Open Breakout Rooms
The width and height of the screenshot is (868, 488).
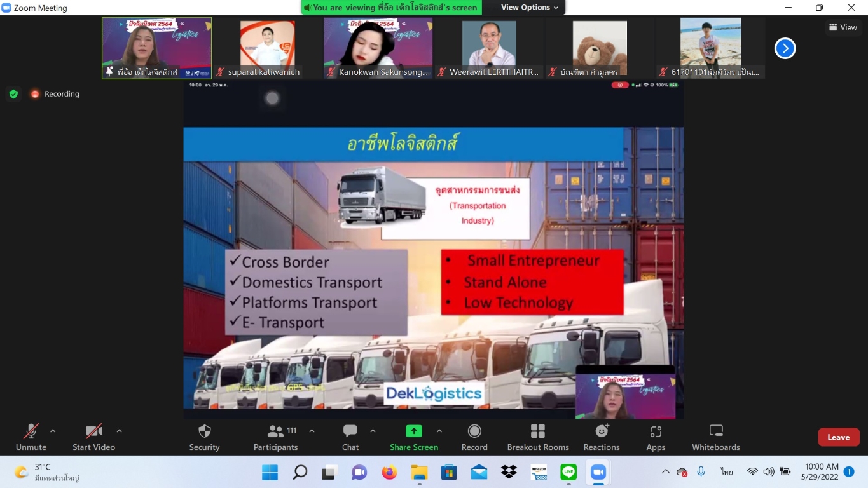point(538,437)
